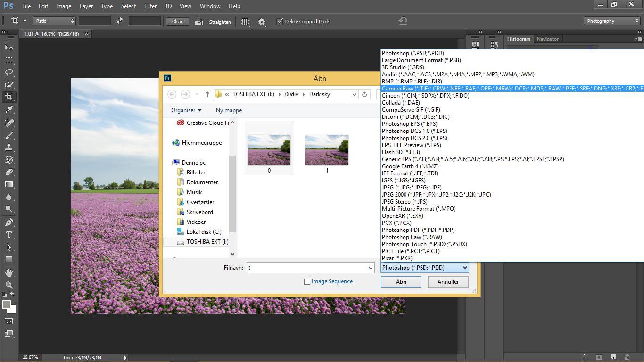Uncheck Delete Cropped Pixels
Image resolution: width=644 pixels, height=362 pixels.
(280, 21)
